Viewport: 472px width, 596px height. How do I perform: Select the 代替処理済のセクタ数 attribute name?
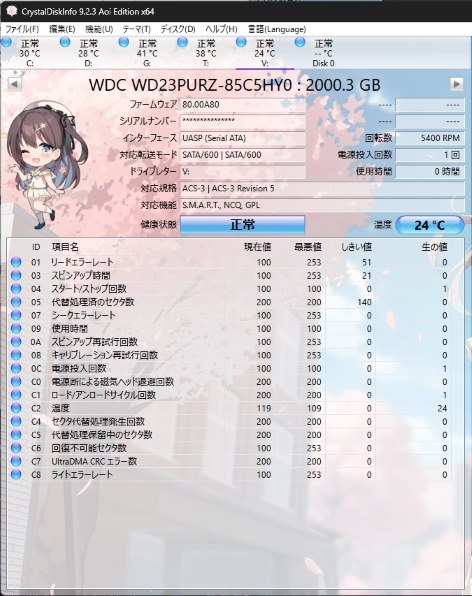pyautogui.click(x=93, y=302)
